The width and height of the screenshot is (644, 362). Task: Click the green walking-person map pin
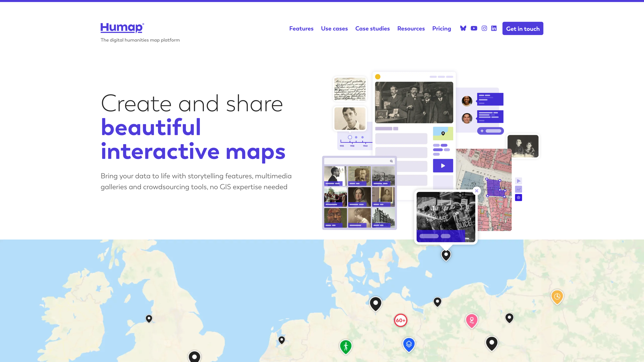tap(346, 346)
